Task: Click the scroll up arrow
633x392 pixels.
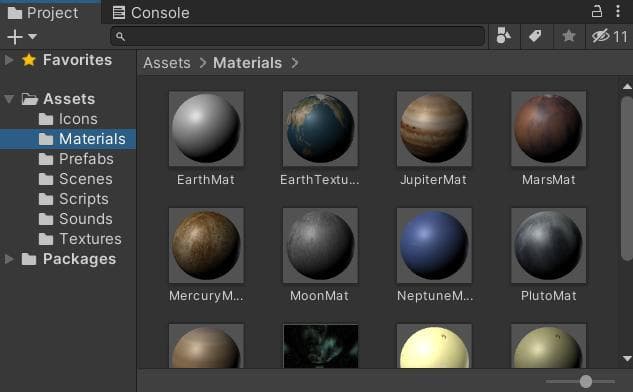Action: tap(627, 86)
